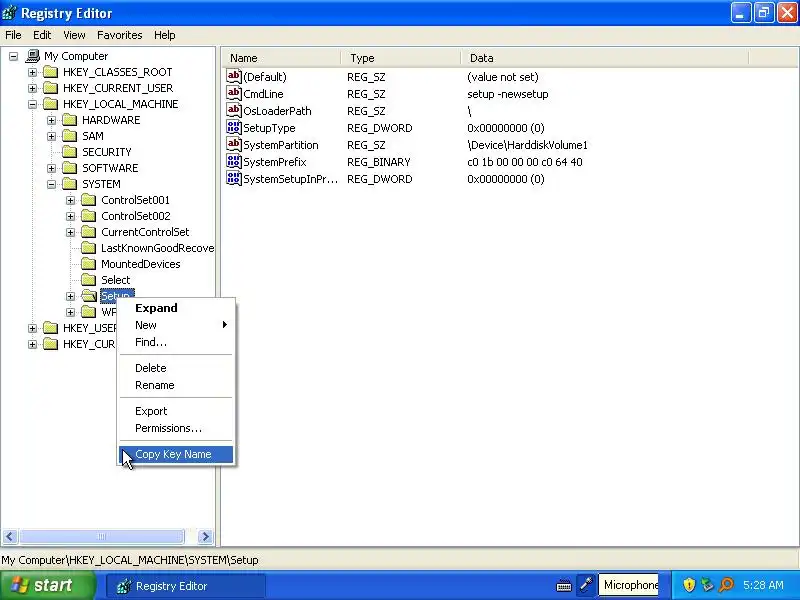This screenshot has height=600, width=800.
Task: Click tree pane scroll left arrow
Action: 10,536
